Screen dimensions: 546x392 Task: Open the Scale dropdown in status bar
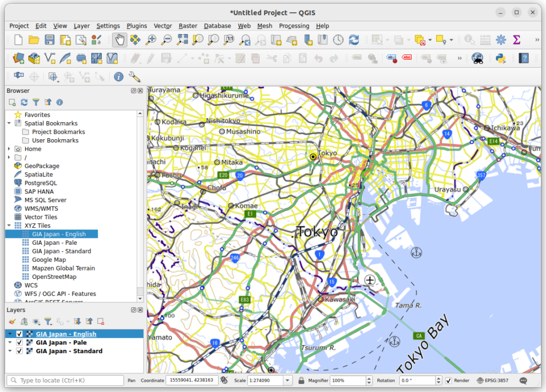288,381
